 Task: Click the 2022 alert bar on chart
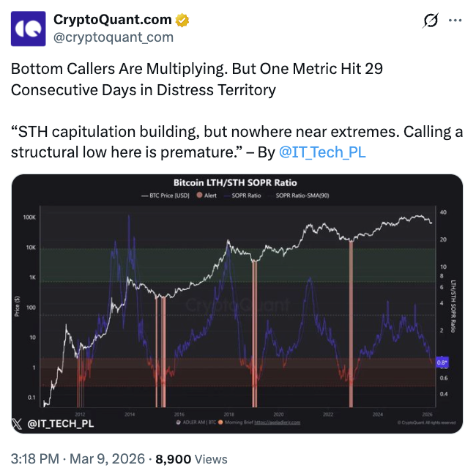tap(351, 322)
